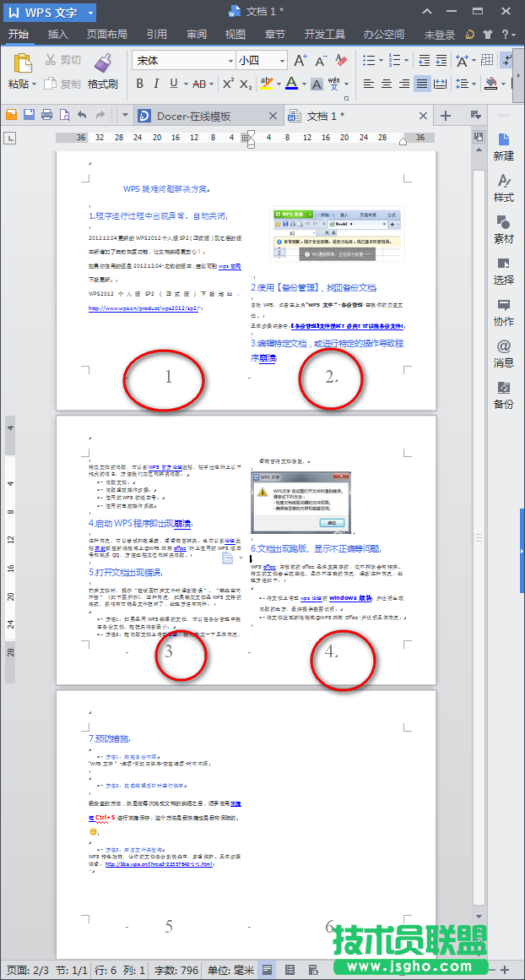This screenshot has width=525, height=980.
Task: Expand the underline style dropdown arrow
Action: [186, 84]
